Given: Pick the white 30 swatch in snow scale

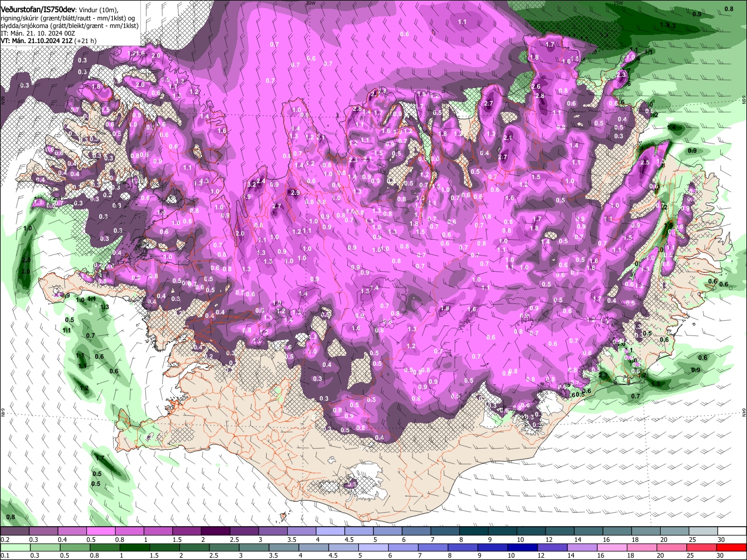Looking at the screenshot, I should click(x=732, y=531).
